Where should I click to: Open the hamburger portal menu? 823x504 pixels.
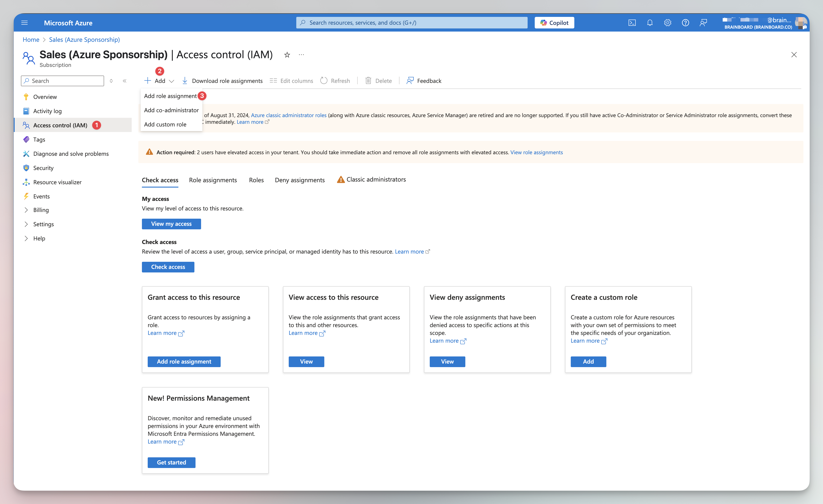point(24,23)
